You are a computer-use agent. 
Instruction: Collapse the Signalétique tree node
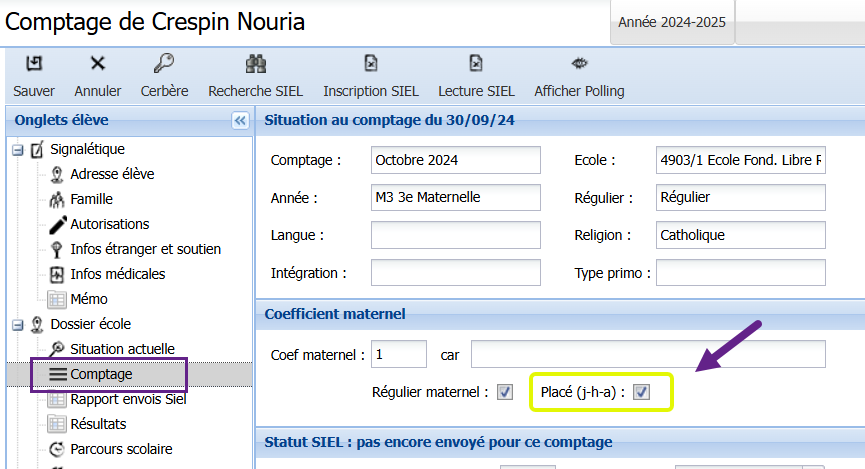[17, 150]
